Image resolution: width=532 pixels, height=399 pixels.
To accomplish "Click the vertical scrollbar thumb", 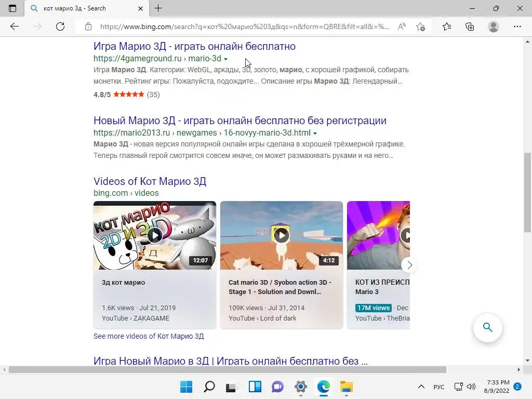I will [527, 192].
